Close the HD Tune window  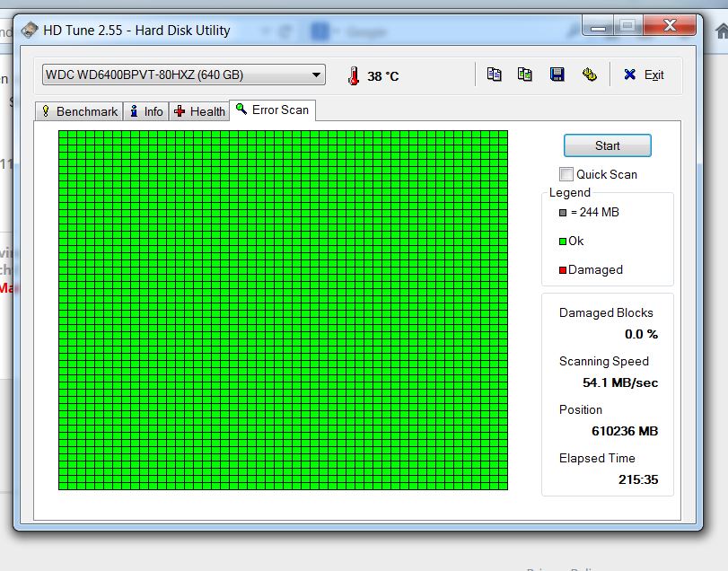tap(670, 25)
